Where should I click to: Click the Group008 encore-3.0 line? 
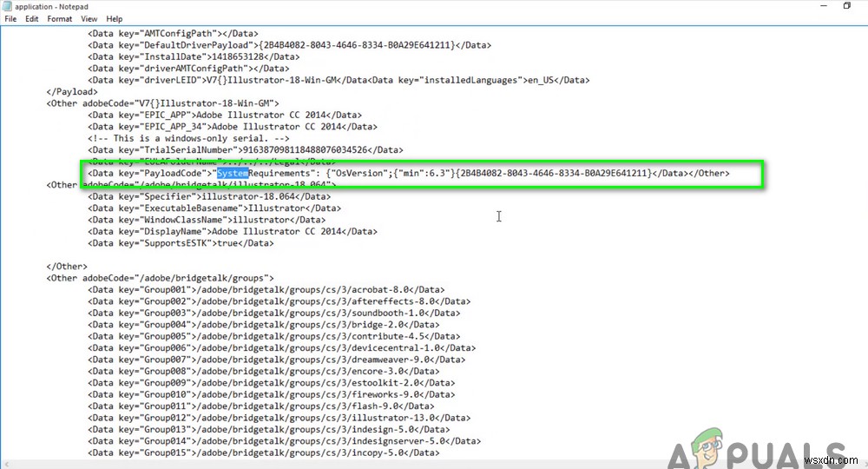click(x=264, y=371)
